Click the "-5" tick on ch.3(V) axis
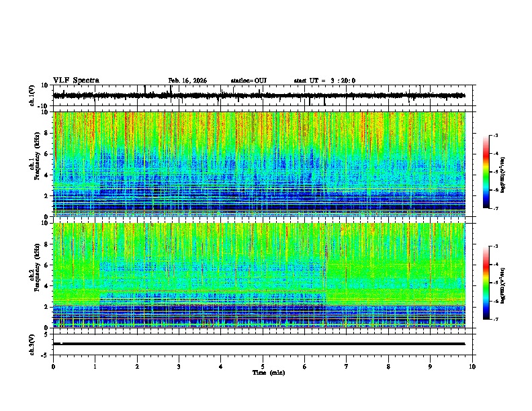Image resolution: width=532 pixels, height=411 pixels. (x=45, y=355)
